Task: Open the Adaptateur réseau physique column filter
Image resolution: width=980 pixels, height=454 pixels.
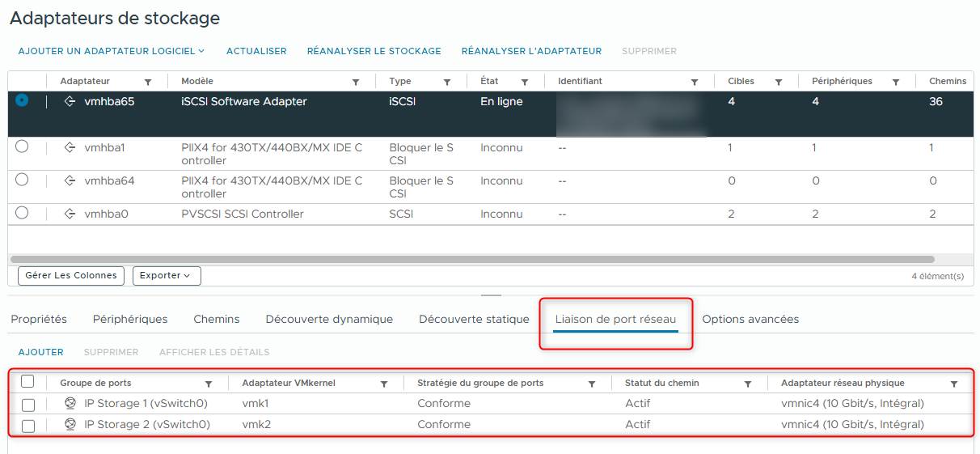Action: click(x=954, y=384)
